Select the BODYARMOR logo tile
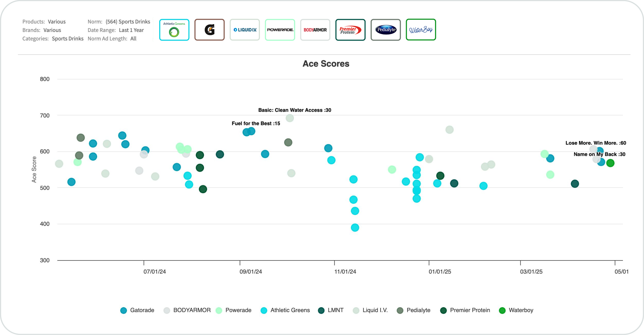The height and width of the screenshot is (335, 644). pyautogui.click(x=315, y=30)
